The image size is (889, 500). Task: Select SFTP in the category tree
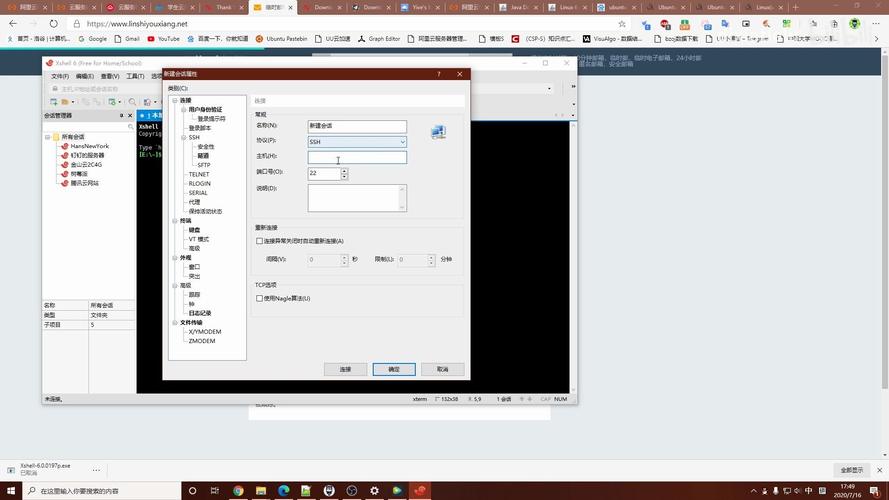tap(204, 165)
